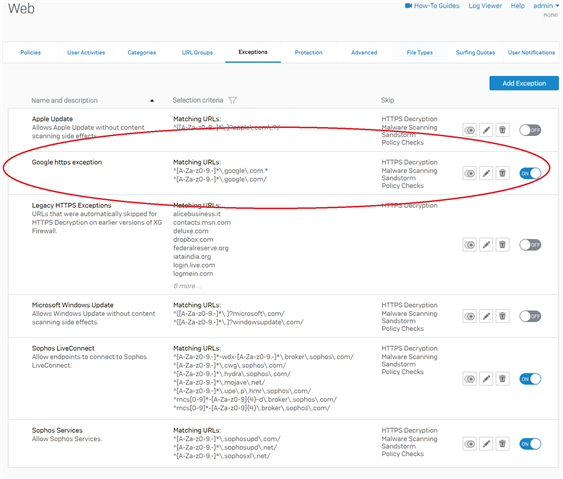
Task: Open the Protection tab
Action: click(308, 52)
